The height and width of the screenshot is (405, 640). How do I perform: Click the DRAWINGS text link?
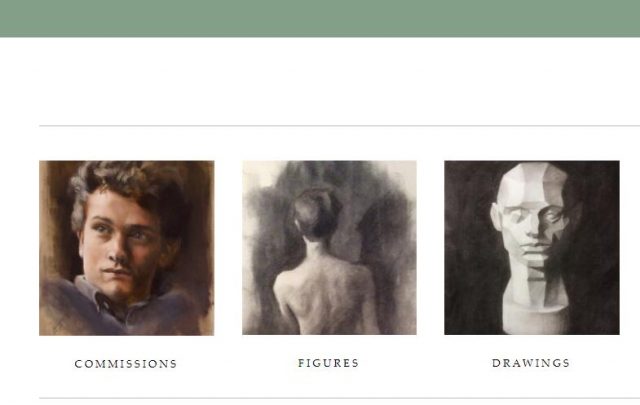[531, 363]
